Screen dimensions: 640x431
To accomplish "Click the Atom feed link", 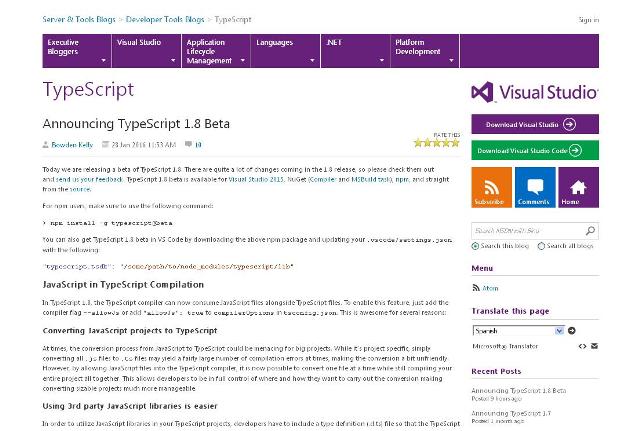I will [490, 288].
